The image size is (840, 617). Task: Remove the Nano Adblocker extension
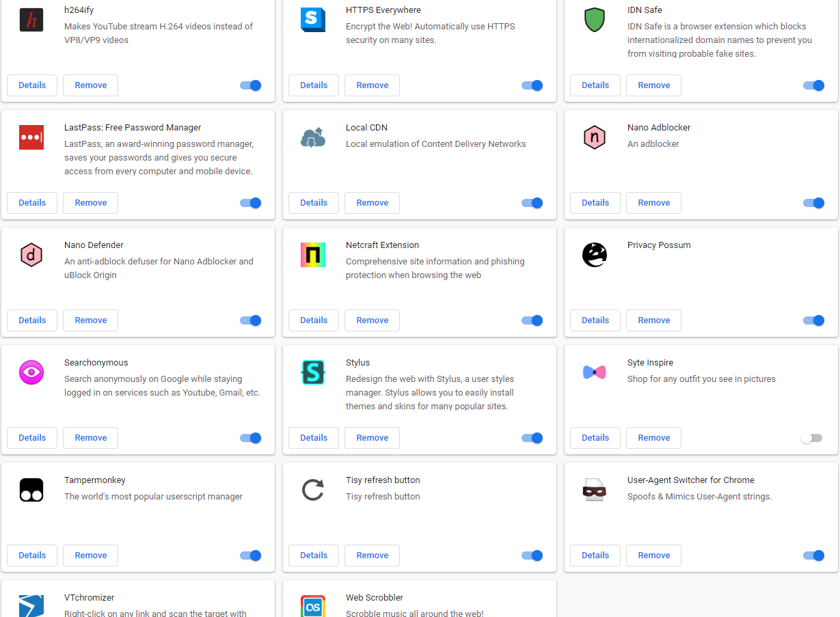[654, 203]
